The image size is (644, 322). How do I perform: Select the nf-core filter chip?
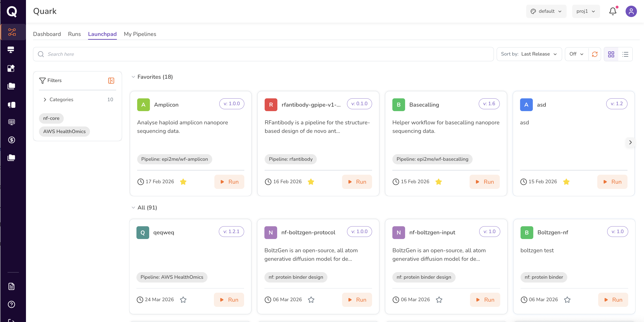coord(51,118)
